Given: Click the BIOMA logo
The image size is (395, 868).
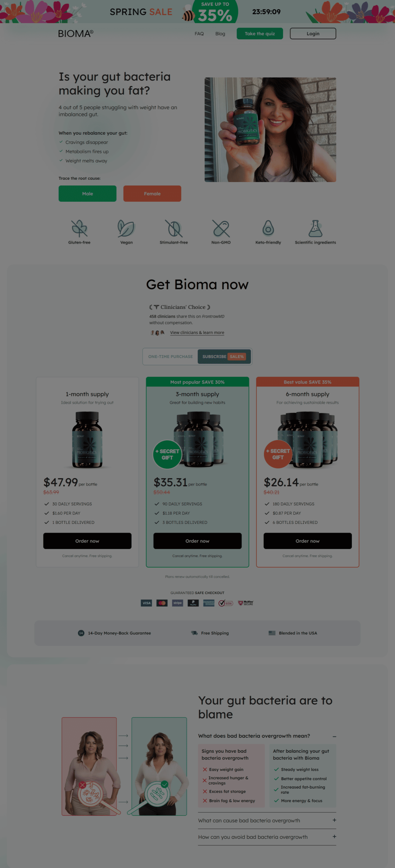Looking at the screenshot, I should coord(76,34).
